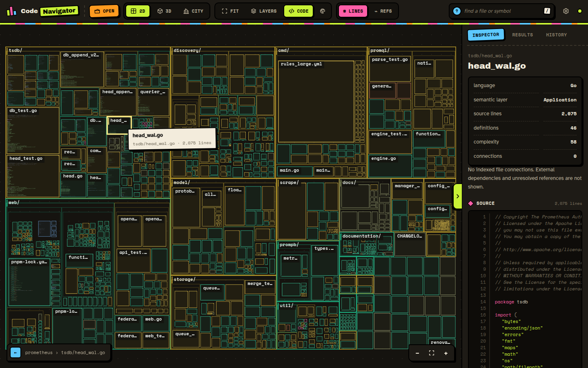Collapse the inspector panel with the chevron

[458, 196]
